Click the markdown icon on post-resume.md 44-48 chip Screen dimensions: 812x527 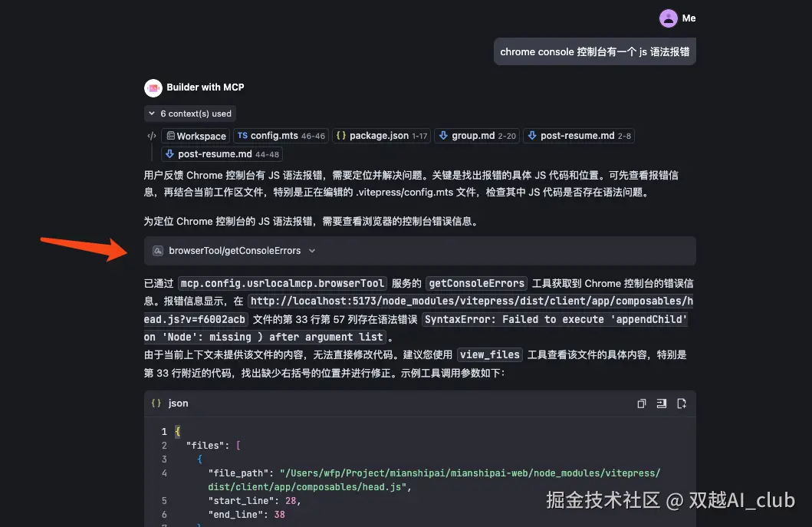click(169, 154)
